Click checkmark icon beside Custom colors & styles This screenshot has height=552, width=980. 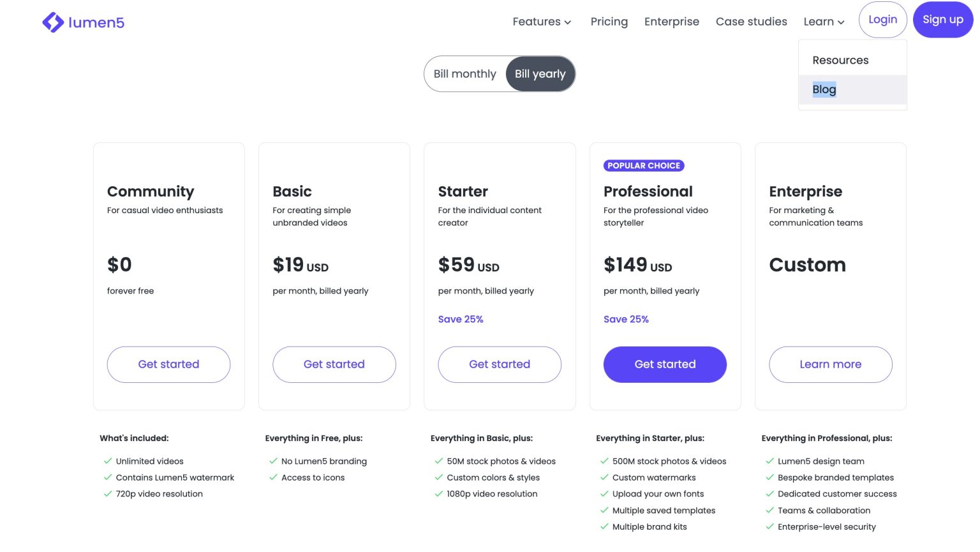coord(439,477)
